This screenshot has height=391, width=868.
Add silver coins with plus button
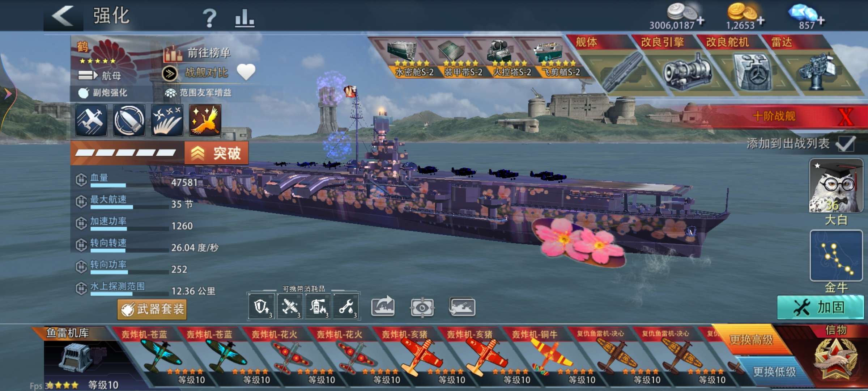click(x=701, y=21)
